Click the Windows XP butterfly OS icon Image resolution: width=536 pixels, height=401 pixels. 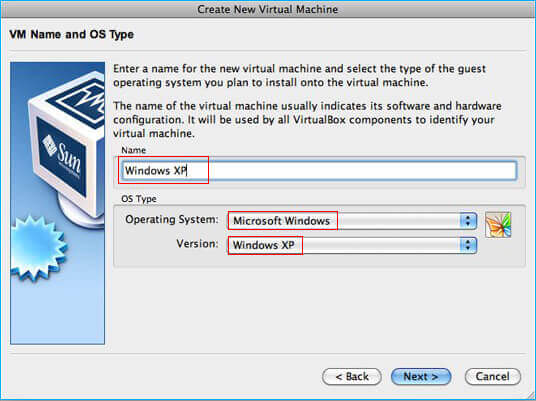498,225
